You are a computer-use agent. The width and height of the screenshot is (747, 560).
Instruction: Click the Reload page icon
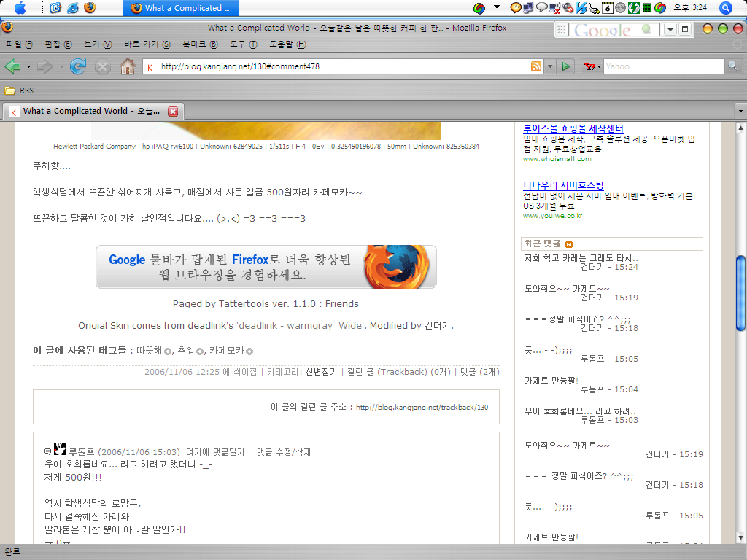click(x=77, y=66)
